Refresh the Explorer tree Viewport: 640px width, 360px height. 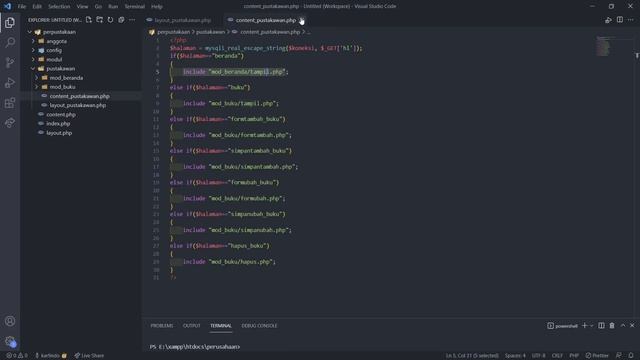click(x=110, y=20)
